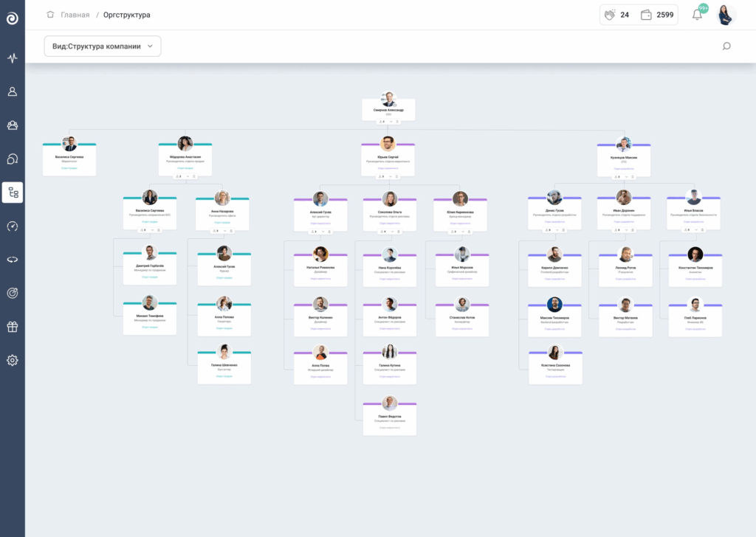Viewport: 756px width, 537px height.
Task: Open the gift rewards icon in sidebar
Action: pos(13,327)
